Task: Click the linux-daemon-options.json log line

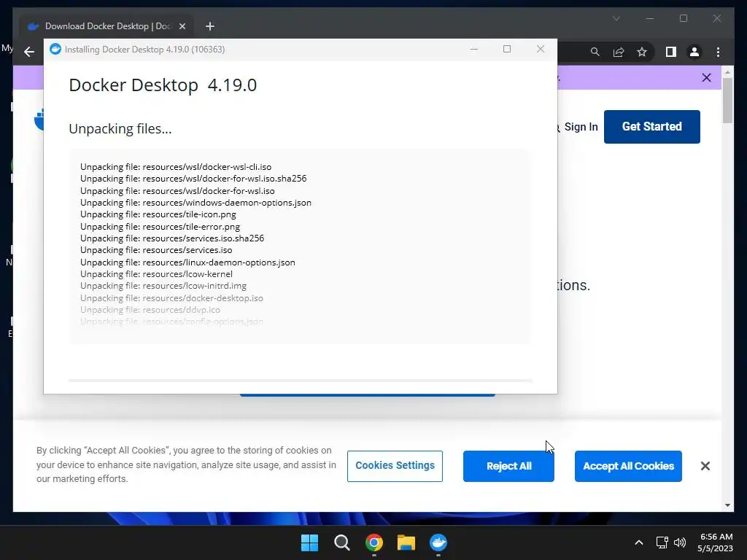Action: 187,262
